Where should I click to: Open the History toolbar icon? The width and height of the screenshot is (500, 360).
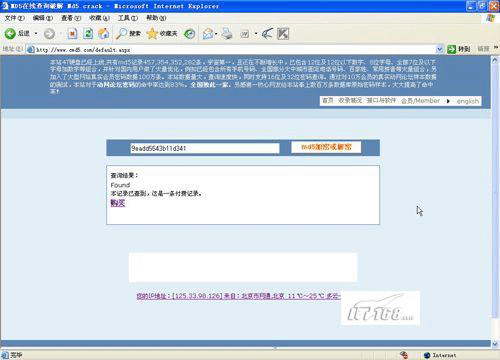coord(190,34)
